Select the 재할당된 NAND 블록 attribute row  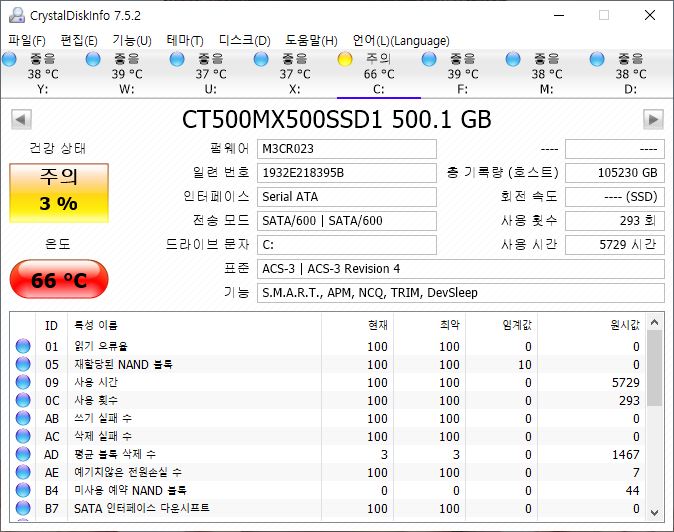328,364
